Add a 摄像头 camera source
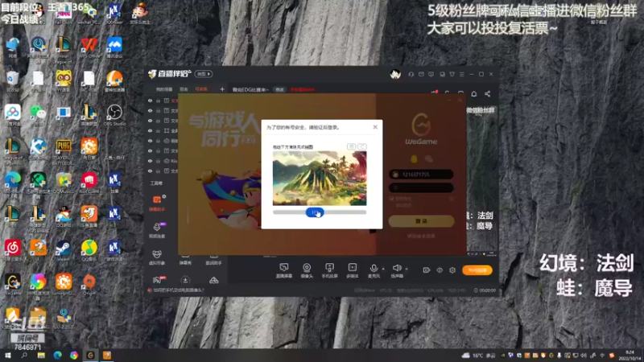Viewport: 644px width, 362px height. click(x=307, y=270)
